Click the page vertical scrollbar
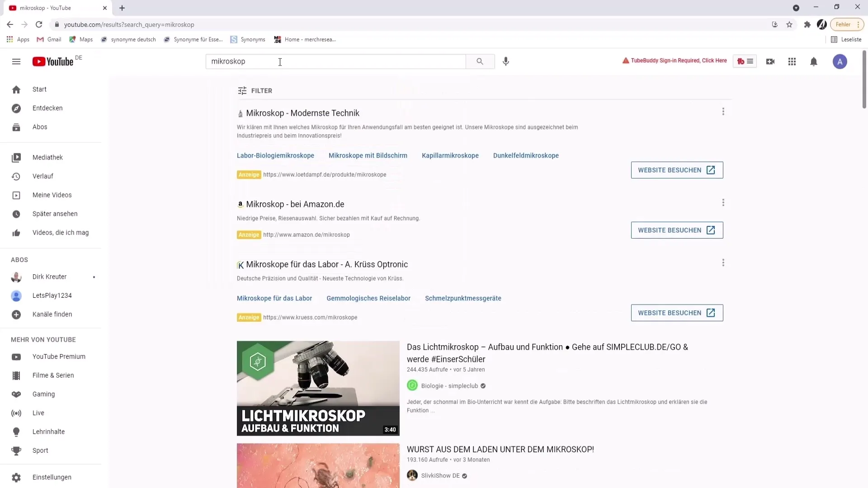This screenshot has width=868, height=488. (864, 80)
